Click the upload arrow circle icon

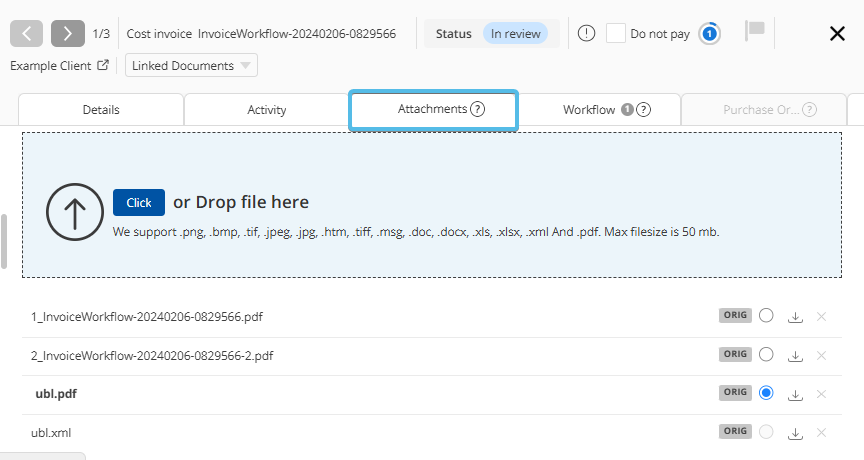75,213
